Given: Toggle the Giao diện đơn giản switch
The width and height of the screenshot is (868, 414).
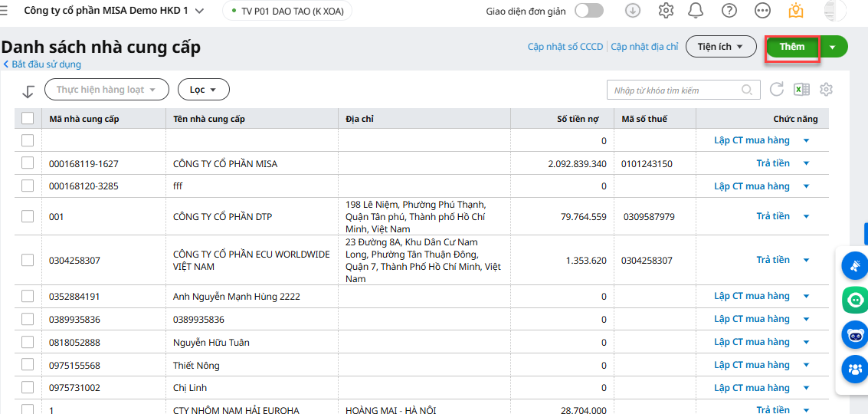Looking at the screenshot, I should tap(588, 11).
